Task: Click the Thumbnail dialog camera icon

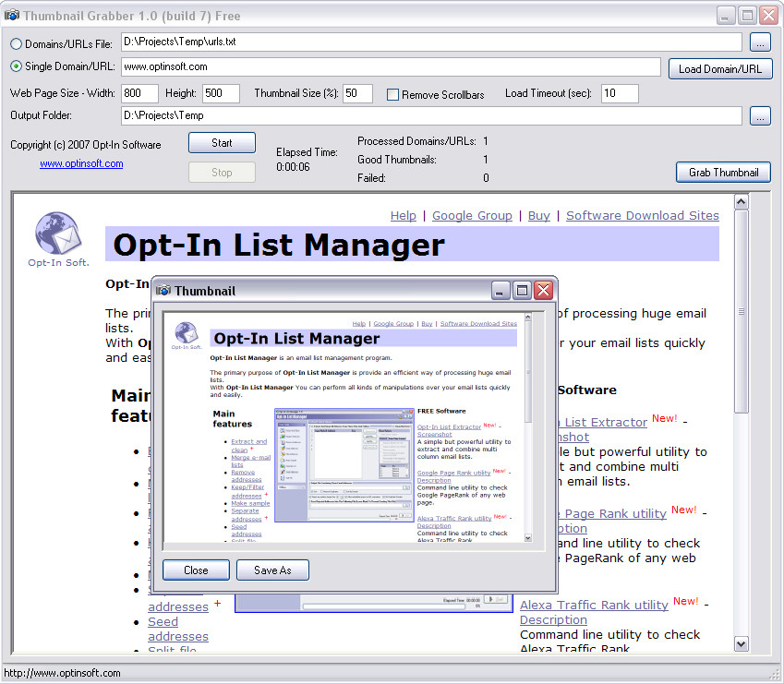Action: (163, 290)
